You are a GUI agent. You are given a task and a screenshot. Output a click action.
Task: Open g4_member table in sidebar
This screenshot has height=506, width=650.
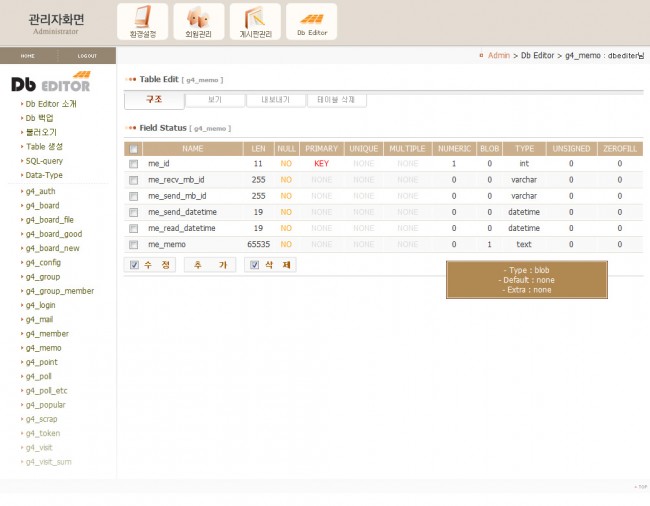47,333
